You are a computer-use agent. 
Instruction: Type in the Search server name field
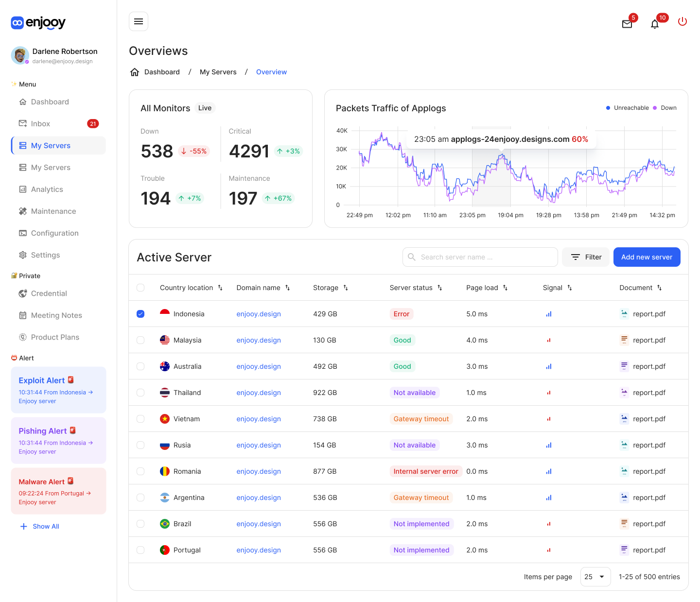(x=480, y=257)
